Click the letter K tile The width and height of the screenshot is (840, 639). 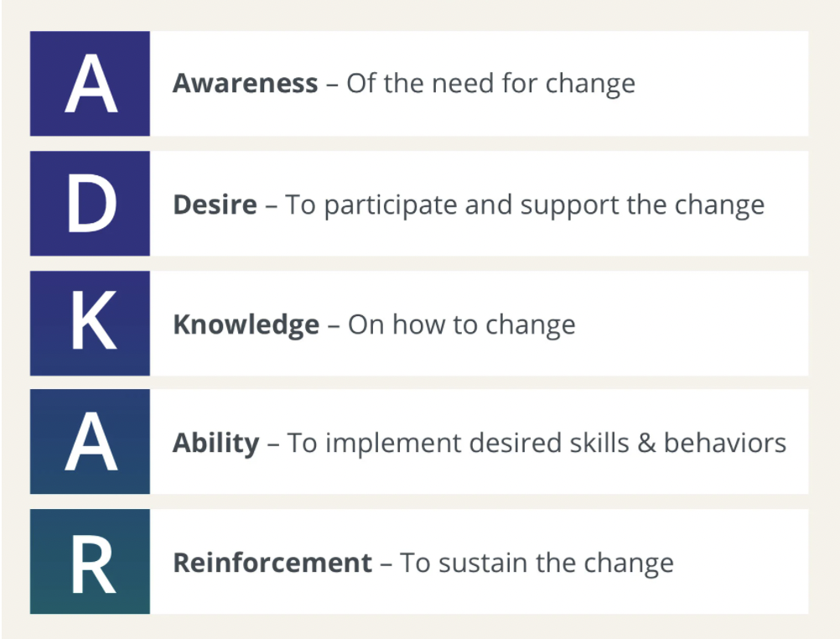point(90,323)
